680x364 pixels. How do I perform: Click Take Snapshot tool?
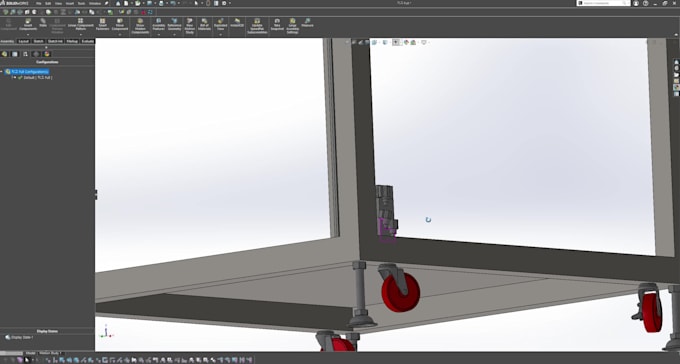(277, 24)
